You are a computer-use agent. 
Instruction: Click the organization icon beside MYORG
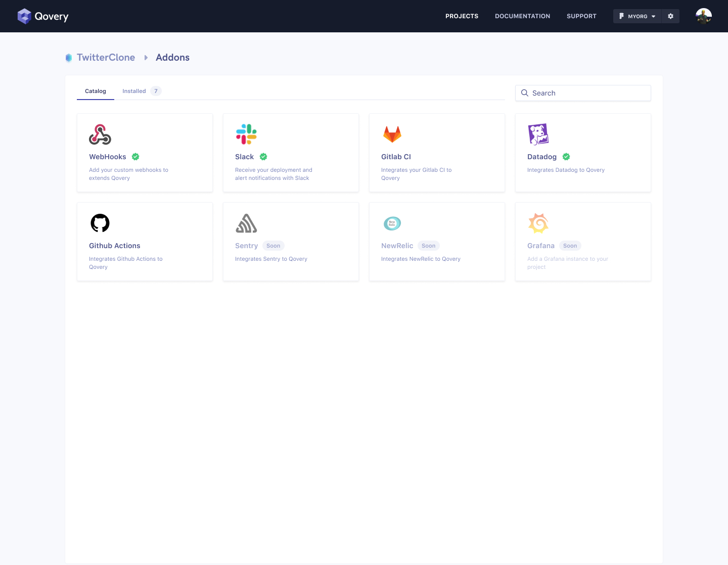click(621, 16)
